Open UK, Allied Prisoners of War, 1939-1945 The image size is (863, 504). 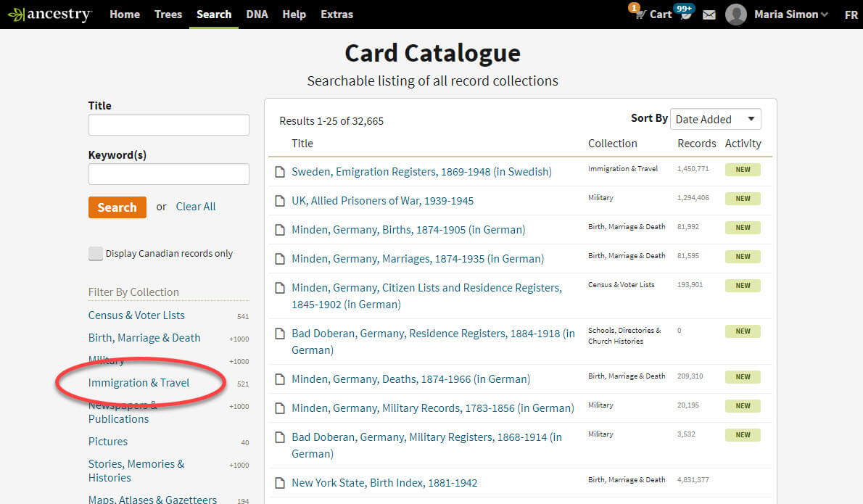382,201
